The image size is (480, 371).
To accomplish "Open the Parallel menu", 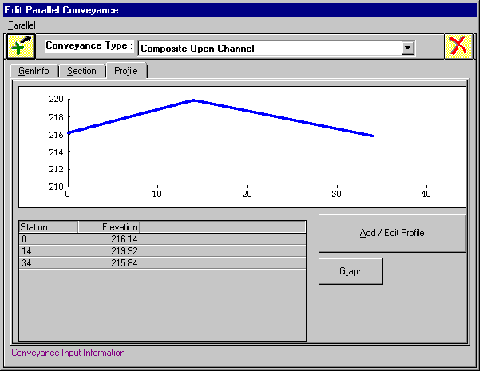I will (x=21, y=25).
